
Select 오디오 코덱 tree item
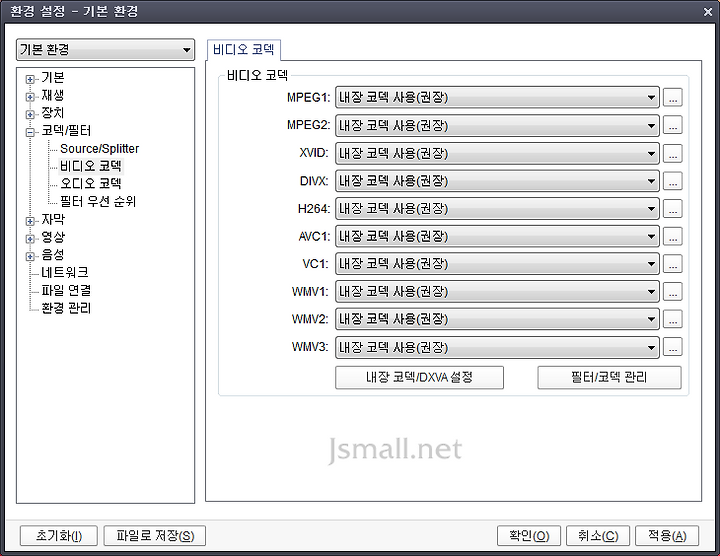[91, 184]
